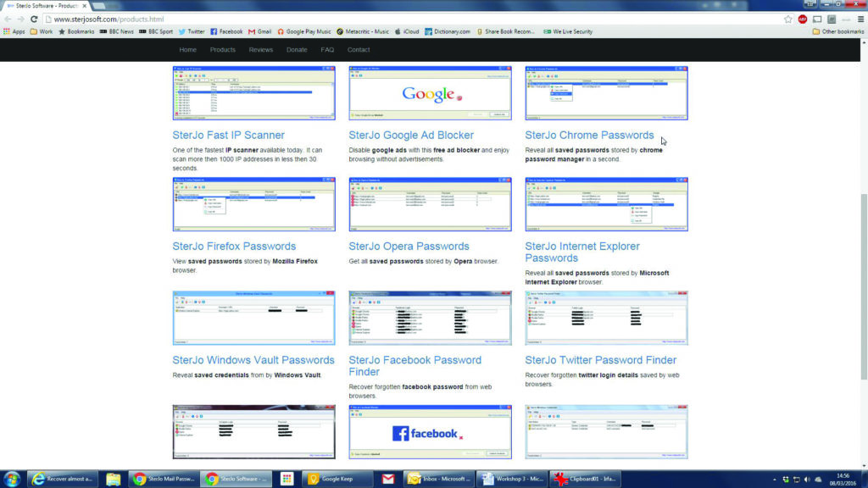Viewport: 868px width, 488px height.
Task: Open the Products page in the site navigation
Action: pos(222,49)
